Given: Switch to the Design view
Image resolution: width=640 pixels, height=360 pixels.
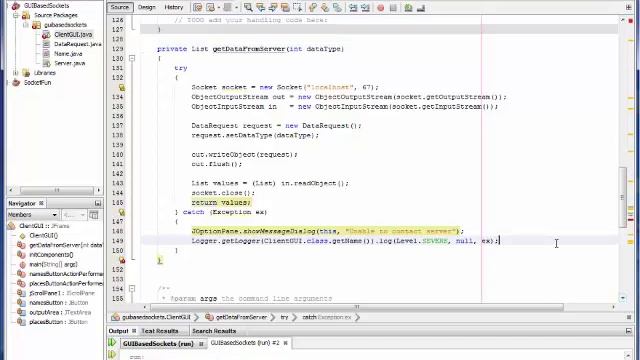Looking at the screenshot, I should 147,7.
